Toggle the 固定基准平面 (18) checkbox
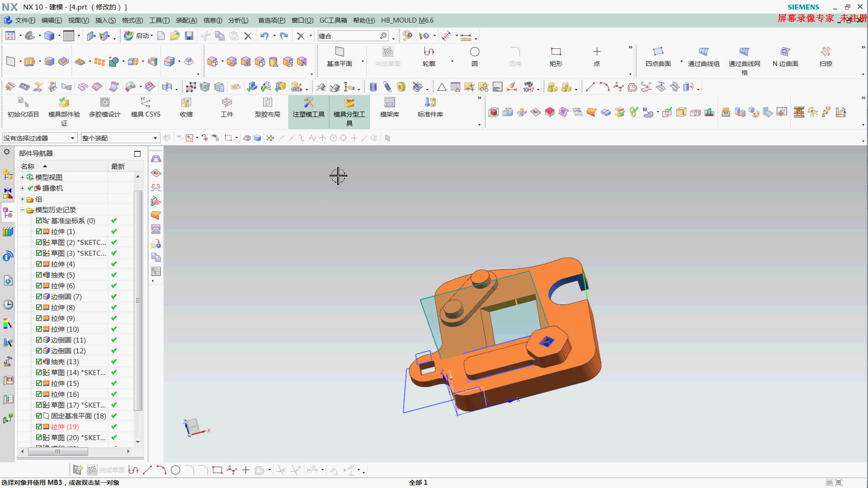 [x=39, y=416]
